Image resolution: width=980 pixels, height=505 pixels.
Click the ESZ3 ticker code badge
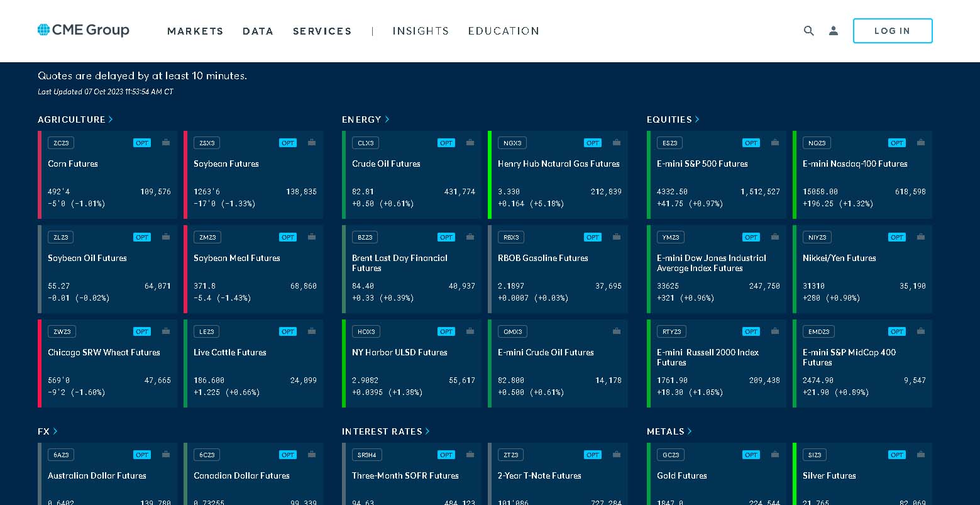tap(670, 143)
